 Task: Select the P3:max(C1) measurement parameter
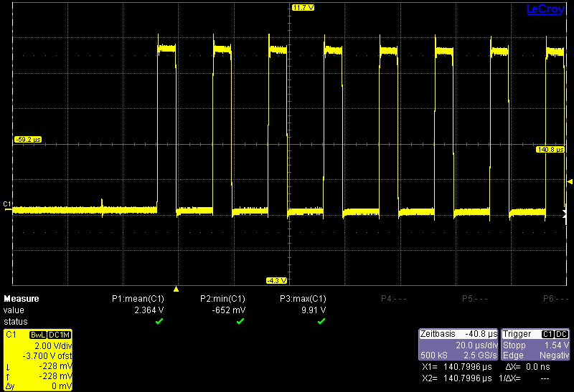pos(304,299)
